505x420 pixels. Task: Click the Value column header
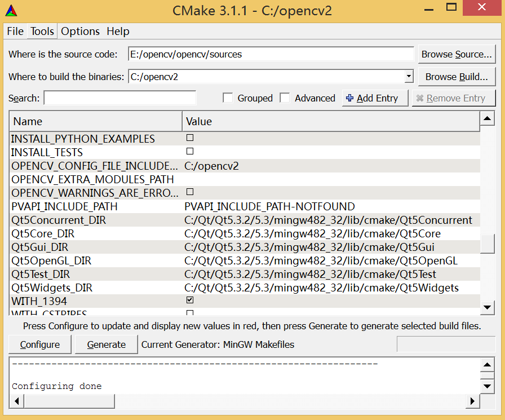331,121
